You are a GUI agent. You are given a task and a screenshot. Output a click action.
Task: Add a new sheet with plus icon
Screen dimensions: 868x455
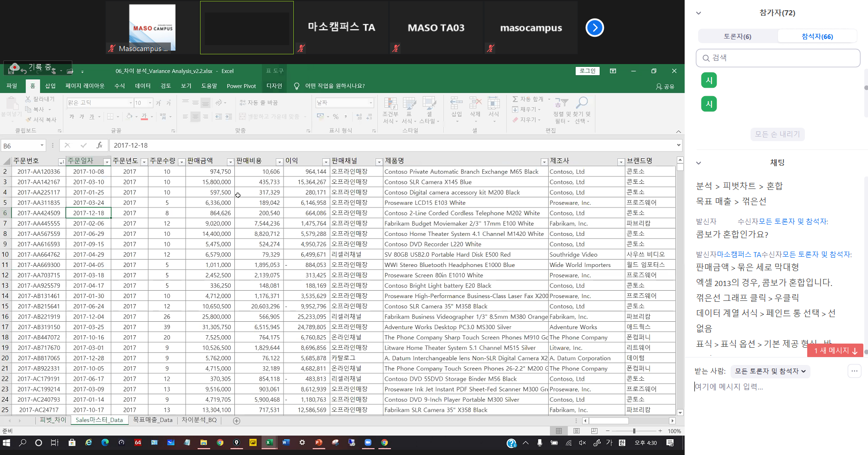(x=236, y=421)
